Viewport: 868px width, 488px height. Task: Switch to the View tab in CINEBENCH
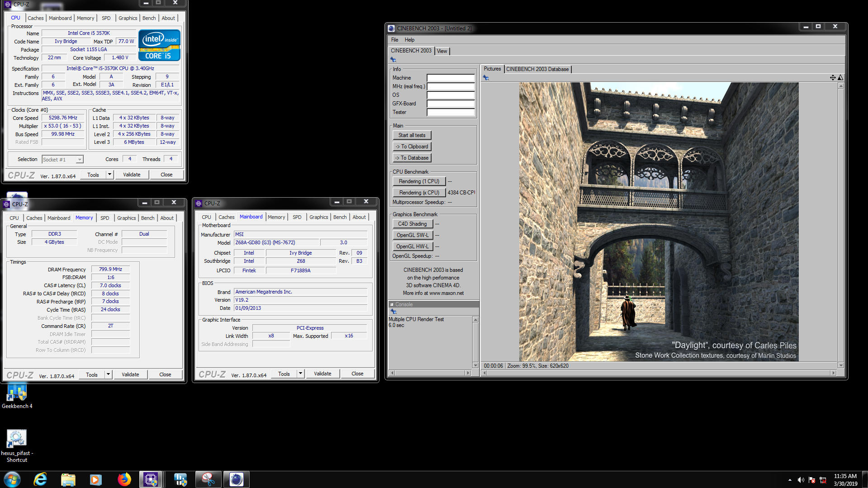point(442,51)
